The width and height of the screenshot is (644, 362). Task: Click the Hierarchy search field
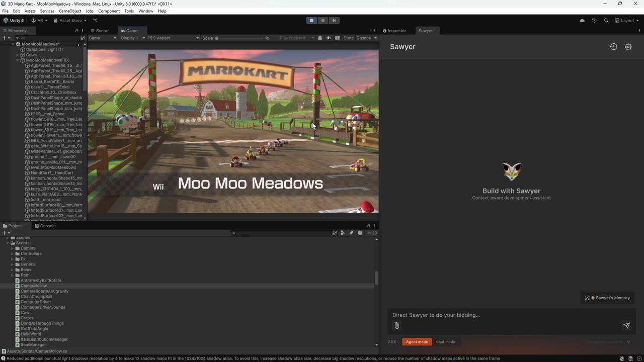click(x=46, y=38)
